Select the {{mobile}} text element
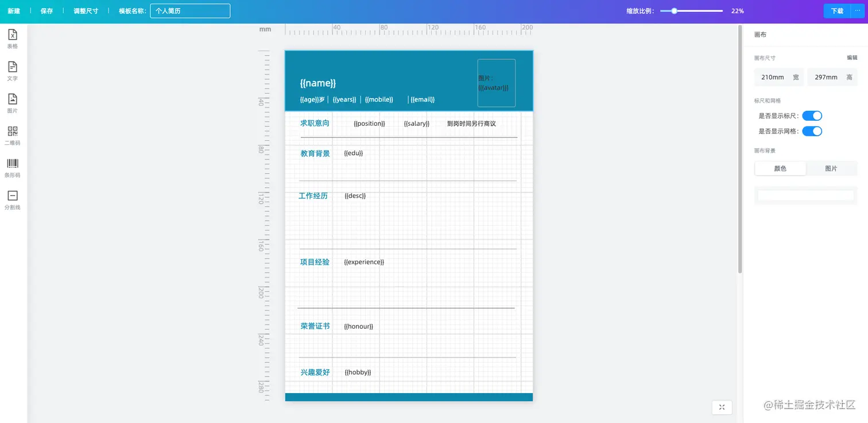868x423 pixels. (379, 99)
